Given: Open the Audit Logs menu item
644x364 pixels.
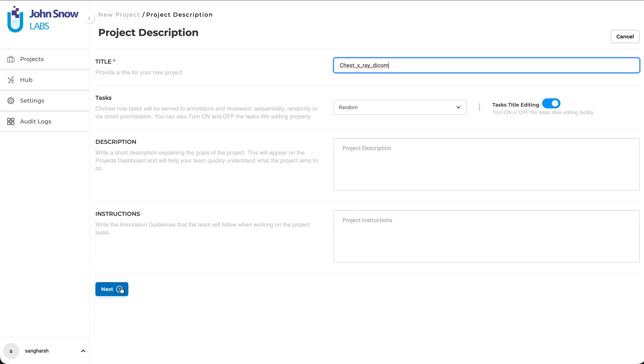Looking at the screenshot, I should tap(44, 121).
